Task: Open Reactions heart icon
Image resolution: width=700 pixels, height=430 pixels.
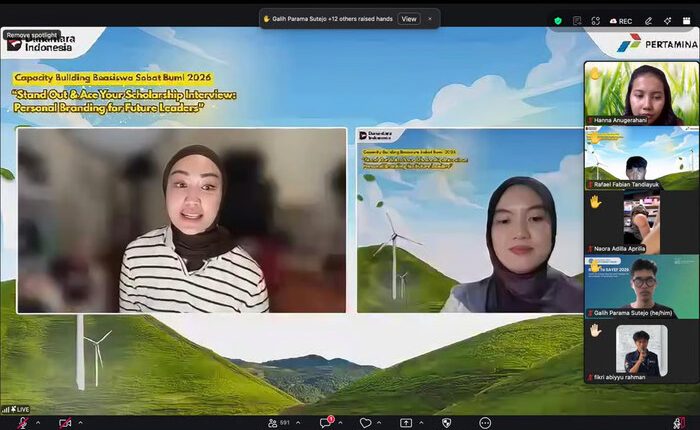Action: [x=365, y=422]
